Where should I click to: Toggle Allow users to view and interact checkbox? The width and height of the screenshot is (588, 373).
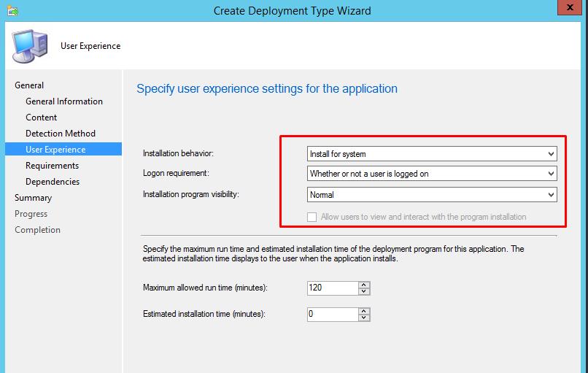pos(312,217)
